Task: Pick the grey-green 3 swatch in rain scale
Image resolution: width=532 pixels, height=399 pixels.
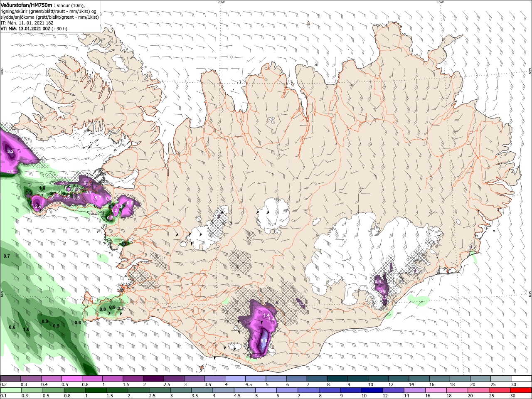Action: point(181,390)
